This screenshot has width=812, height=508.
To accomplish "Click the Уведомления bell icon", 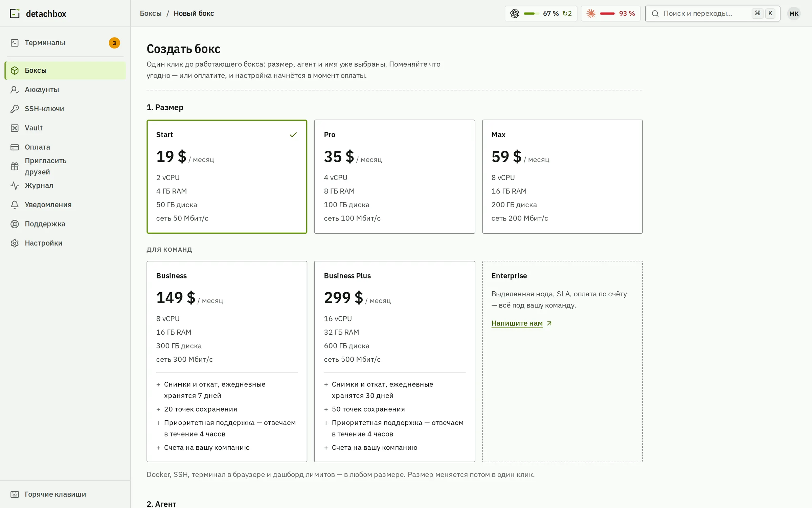I will (15, 205).
